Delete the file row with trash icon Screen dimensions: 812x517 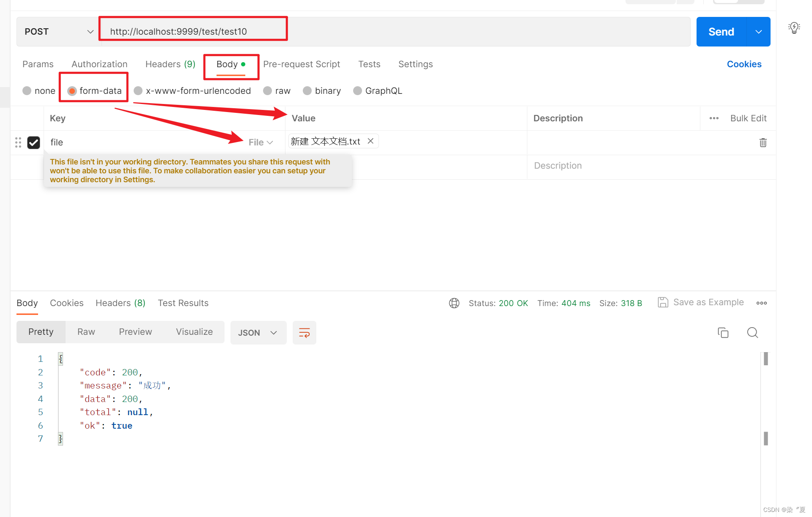(763, 142)
